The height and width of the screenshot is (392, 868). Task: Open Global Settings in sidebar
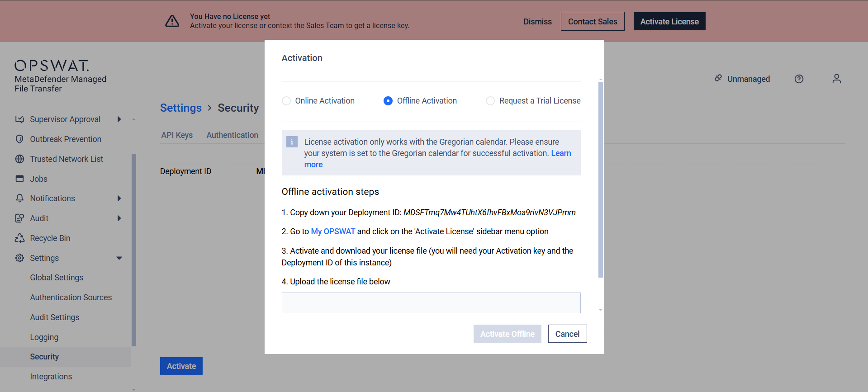coord(57,278)
